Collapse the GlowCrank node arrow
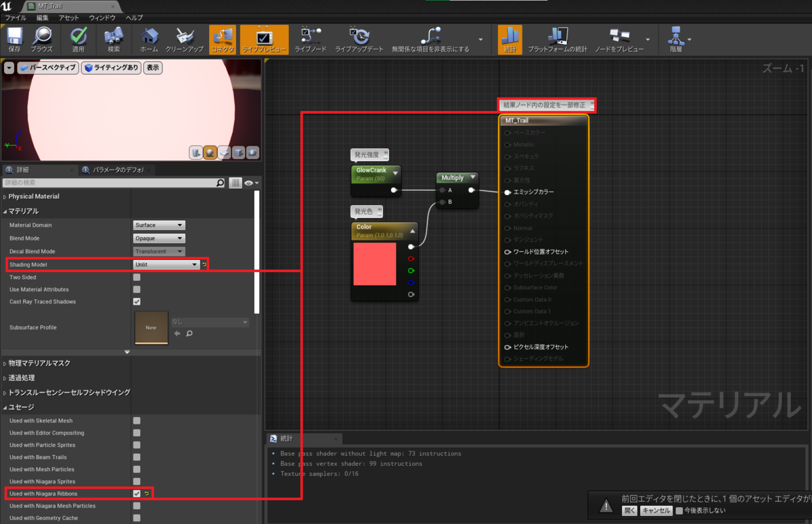Screen dimensions: 812x524 (395, 173)
